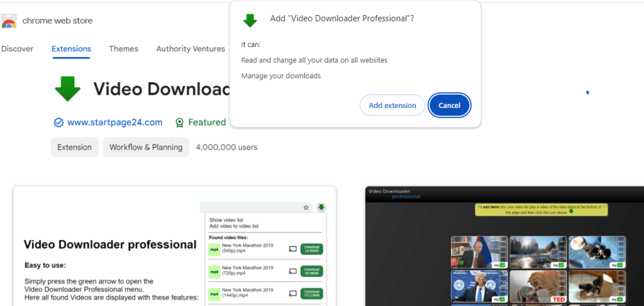This screenshot has width=644, height=306.
Task: Click Add video to video list entry
Action: pyautogui.click(x=234, y=226)
